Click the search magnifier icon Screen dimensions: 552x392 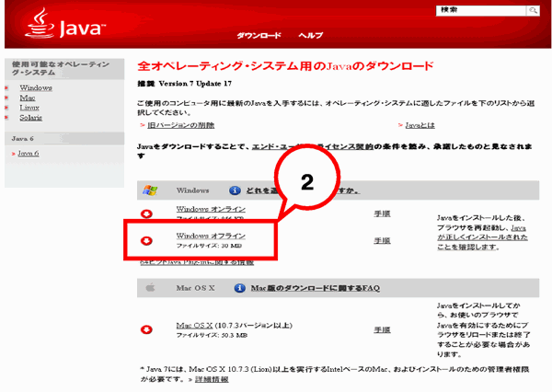point(533,10)
